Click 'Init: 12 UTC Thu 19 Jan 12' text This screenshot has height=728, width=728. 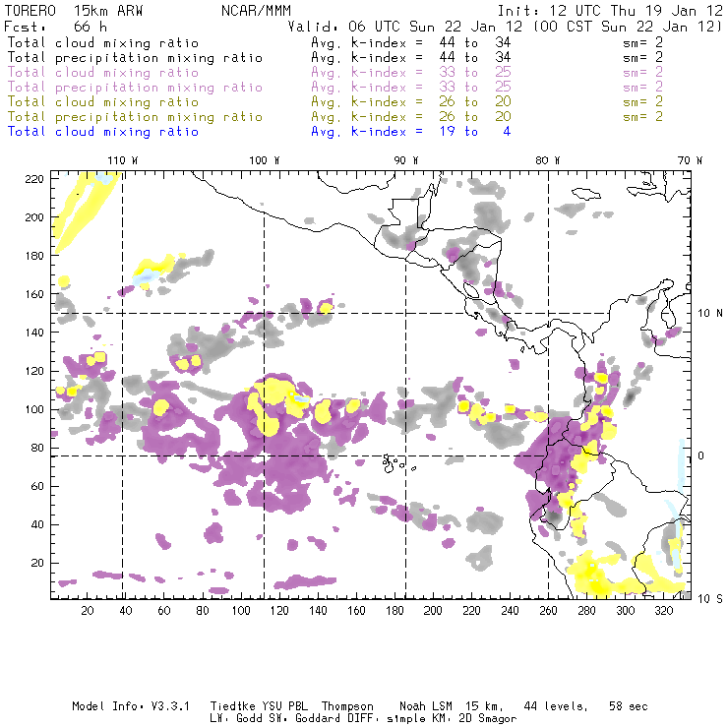click(x=610, y=11)
